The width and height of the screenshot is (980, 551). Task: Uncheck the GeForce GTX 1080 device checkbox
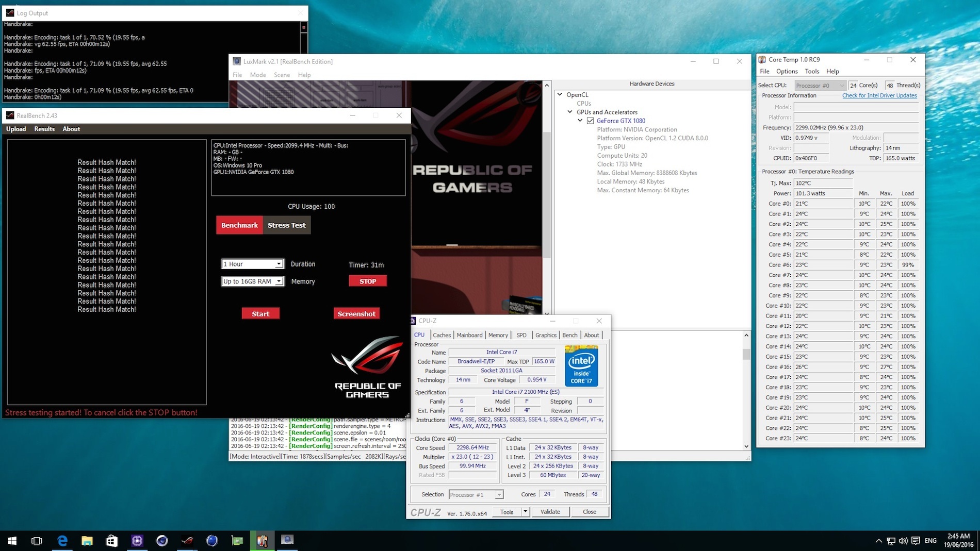pyautogui.click(x=590, y=121)
